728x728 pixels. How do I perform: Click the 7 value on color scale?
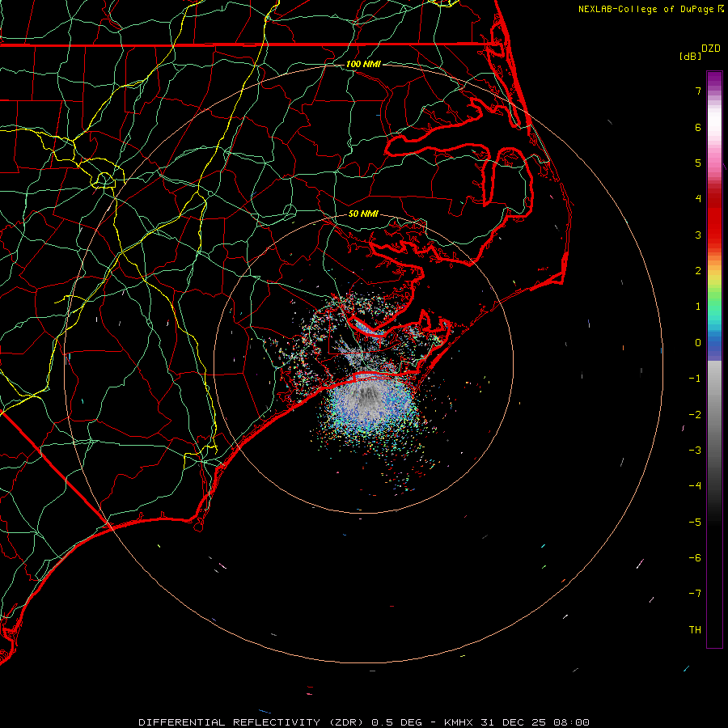(x=698, y=91)
